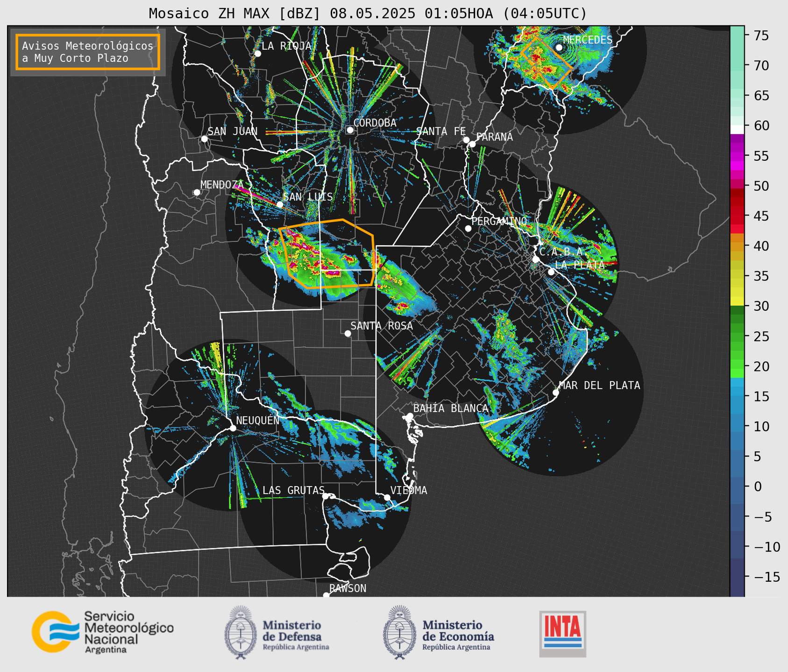Click the orange warning polygon near San Luis

(327, 253)
